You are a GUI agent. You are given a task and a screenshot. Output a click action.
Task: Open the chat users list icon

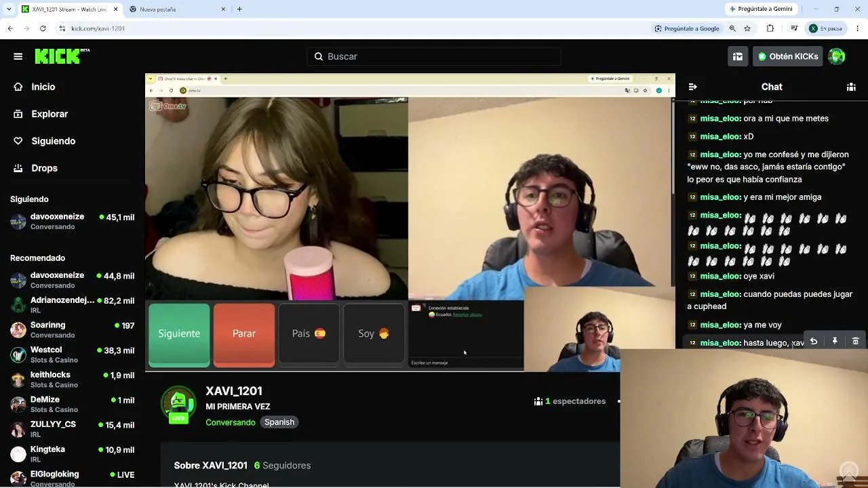click(x=851, y=87)
